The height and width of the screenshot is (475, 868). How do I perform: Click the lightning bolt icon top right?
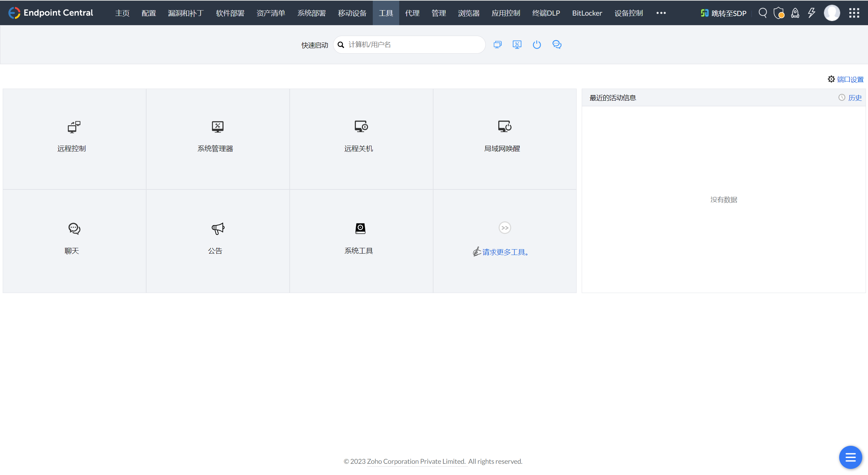(811, 13)
